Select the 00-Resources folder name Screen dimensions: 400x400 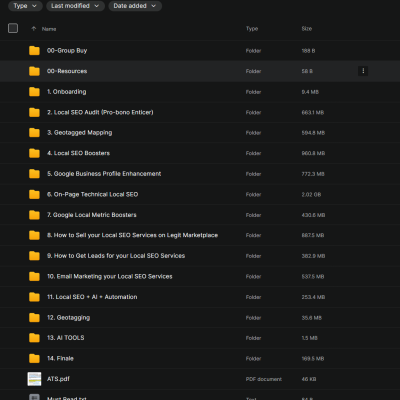click(67, 71)
